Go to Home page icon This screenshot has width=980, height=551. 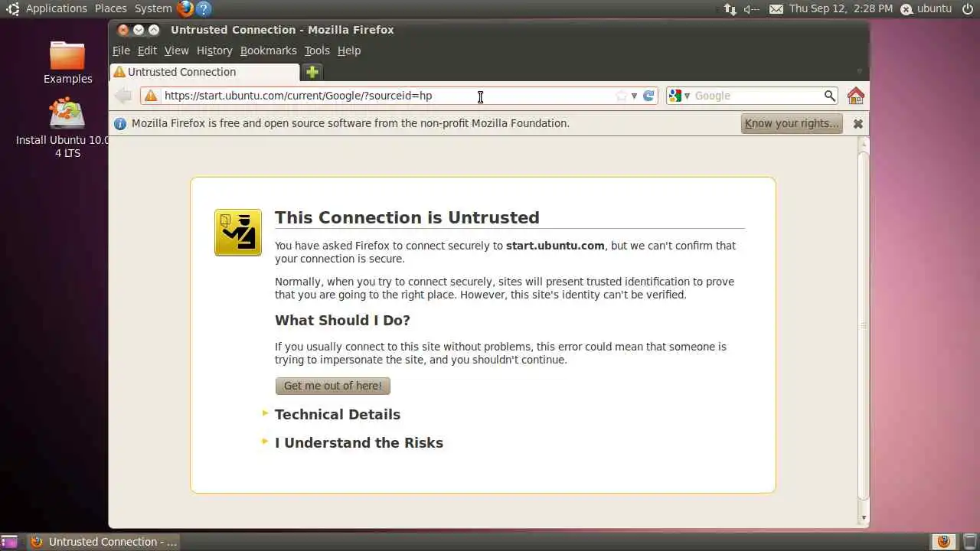click(x=856, y=96)
